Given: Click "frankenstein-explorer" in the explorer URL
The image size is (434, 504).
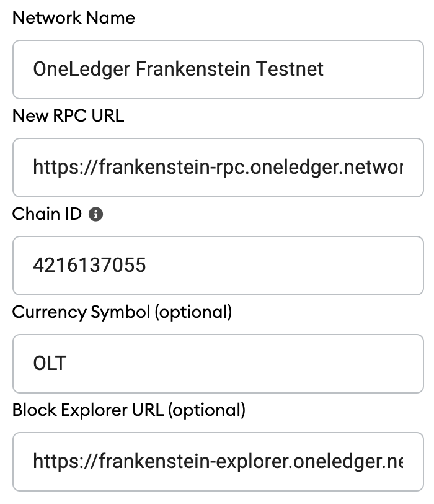Looking at the screenshot, I should click(x=180, y=462).
